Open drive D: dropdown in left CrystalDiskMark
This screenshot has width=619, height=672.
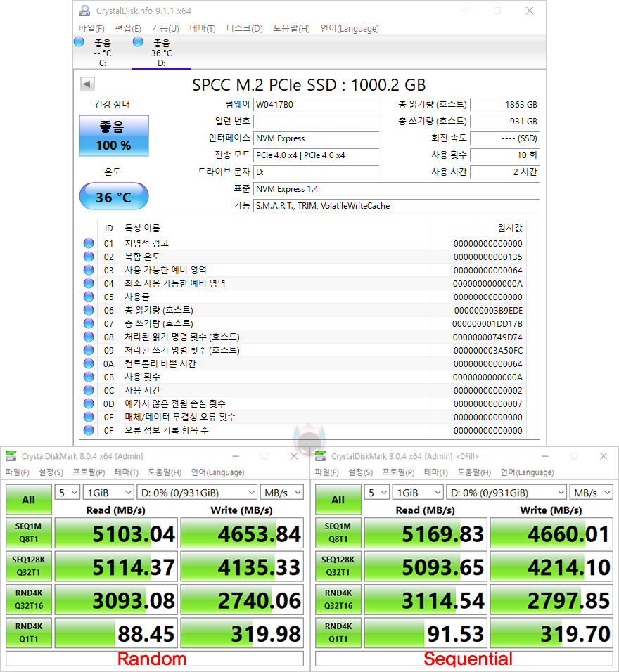197,493
